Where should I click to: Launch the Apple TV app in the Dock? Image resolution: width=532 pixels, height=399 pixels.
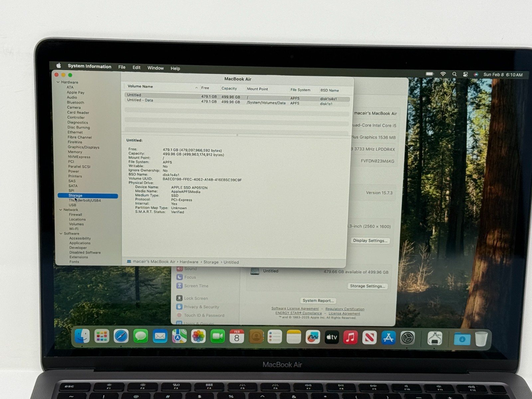point(332,337)
